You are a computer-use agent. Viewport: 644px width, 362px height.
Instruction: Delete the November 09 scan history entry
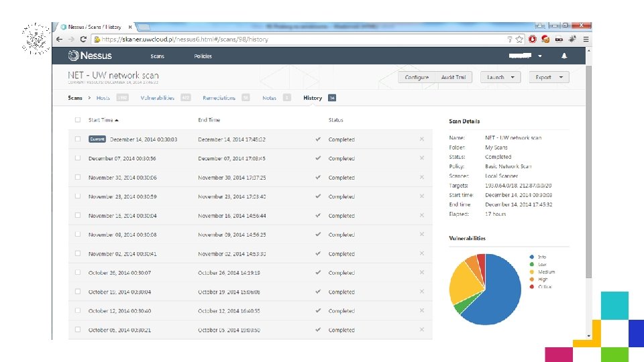422,235
